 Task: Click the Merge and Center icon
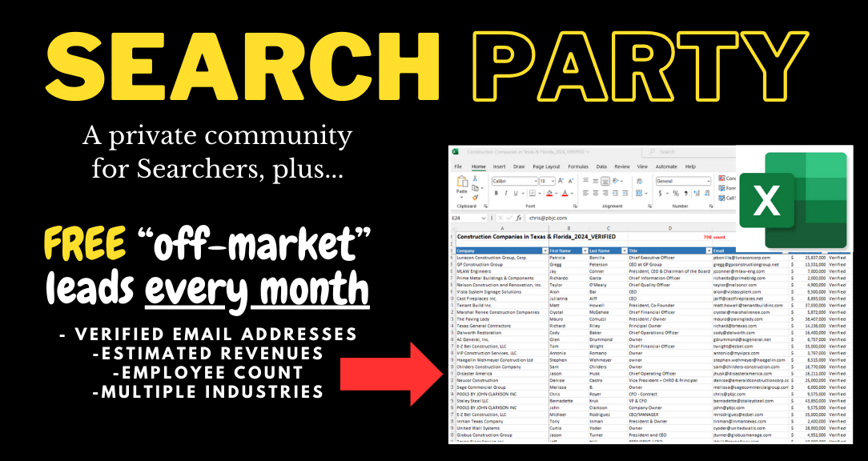pyautogui.click(x=639, y=193)
